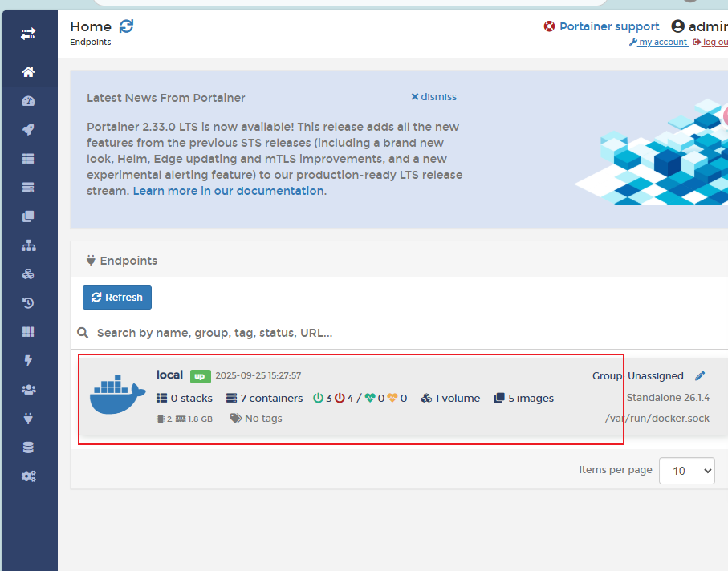Viewport: 728px width, 571px height.
Task: Click the Docker whale logo of local endpoint
Action: tap(117, 395)
